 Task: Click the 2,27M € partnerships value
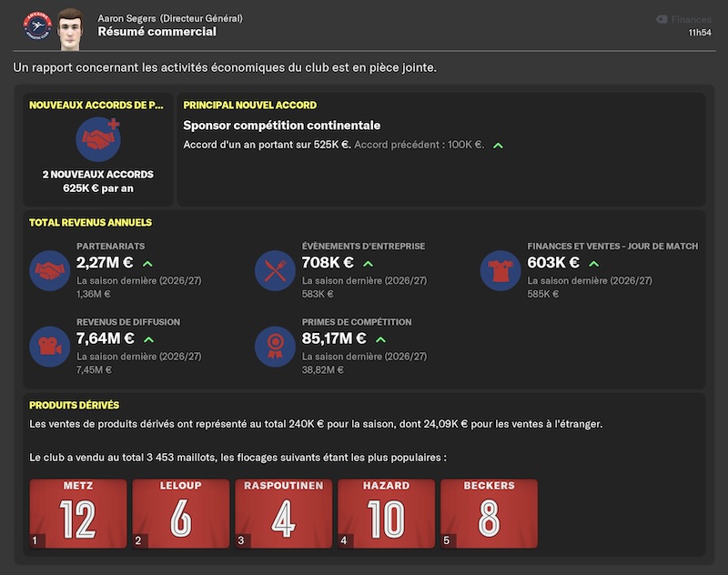[x=105, y=263]
